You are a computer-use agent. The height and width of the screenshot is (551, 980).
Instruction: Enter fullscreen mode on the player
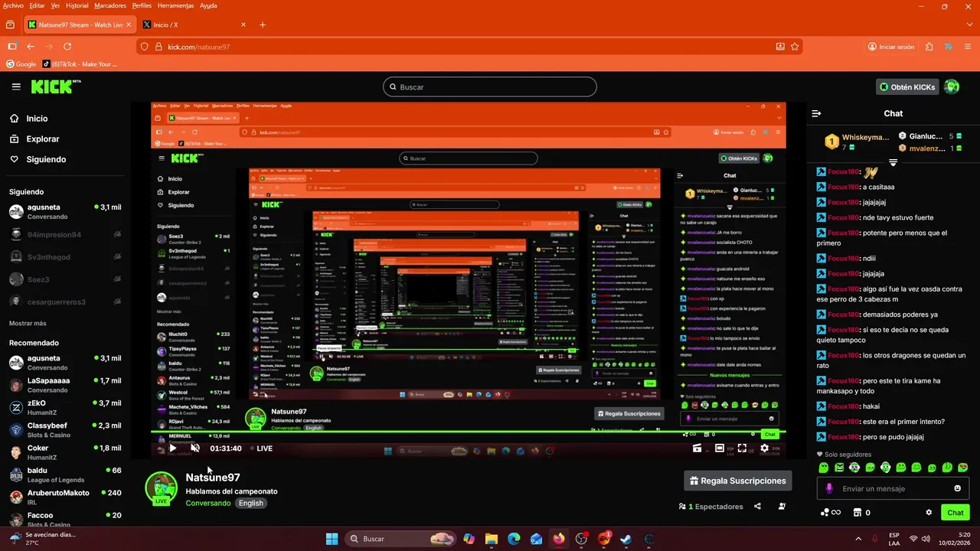pos(742,448)
